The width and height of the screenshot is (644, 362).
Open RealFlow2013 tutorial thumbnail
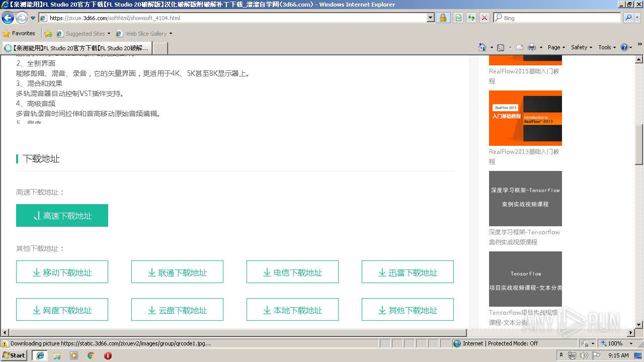coord(525,118)
